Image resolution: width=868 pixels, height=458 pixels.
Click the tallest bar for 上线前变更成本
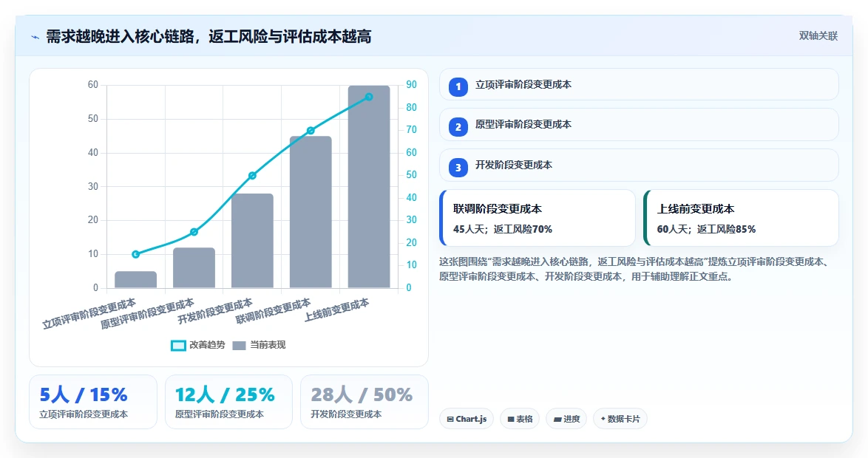click(369, 187)
